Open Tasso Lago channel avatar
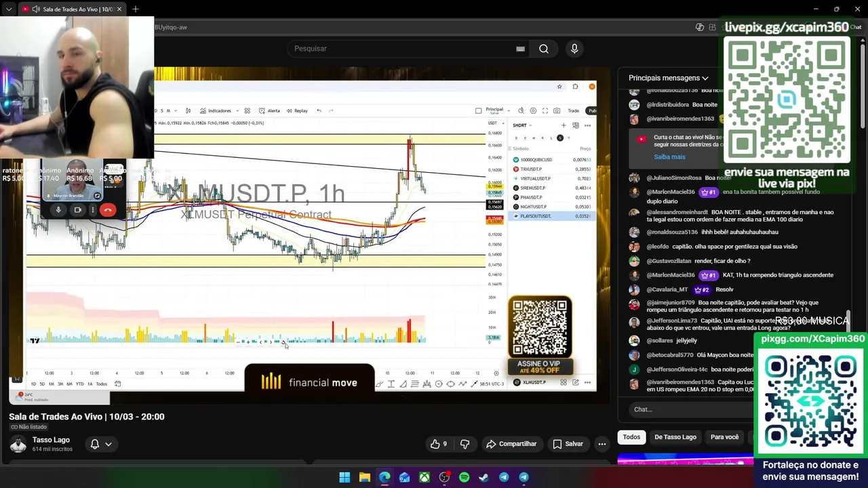 18,444
